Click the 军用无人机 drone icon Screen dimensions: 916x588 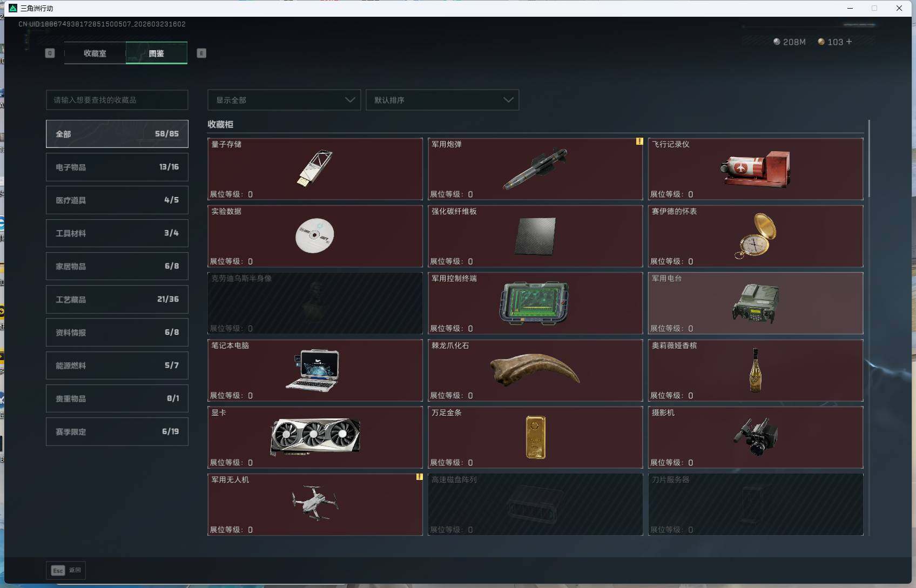(315, 503)
